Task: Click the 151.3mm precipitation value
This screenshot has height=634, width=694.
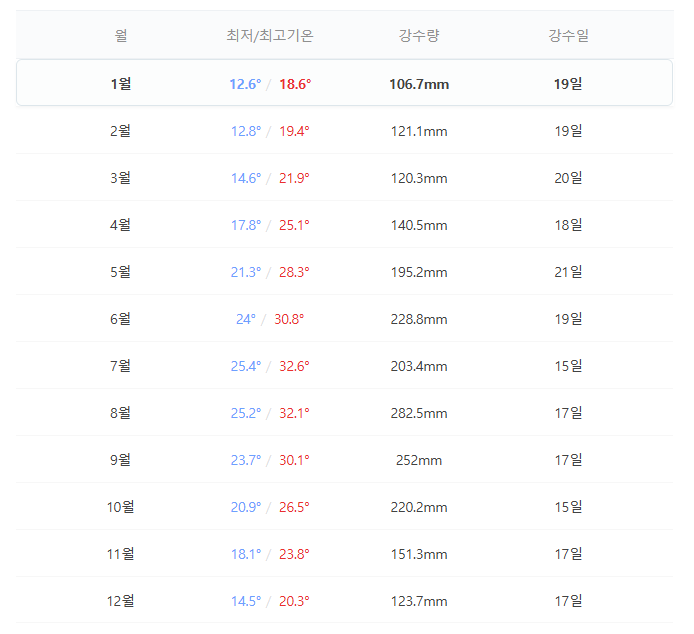Action: [419, 554]
